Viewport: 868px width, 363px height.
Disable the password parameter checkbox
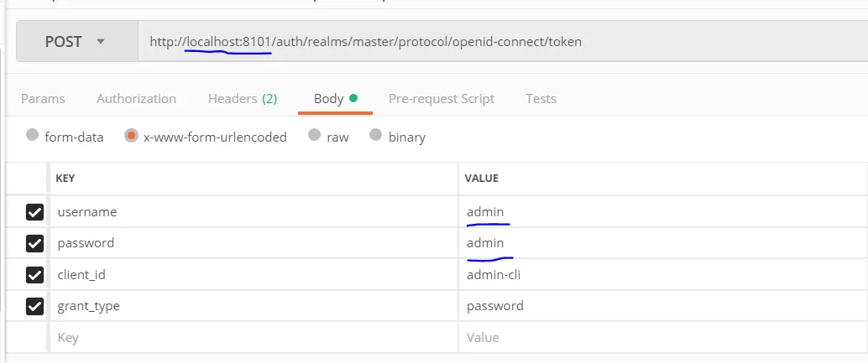click(34, 243)
